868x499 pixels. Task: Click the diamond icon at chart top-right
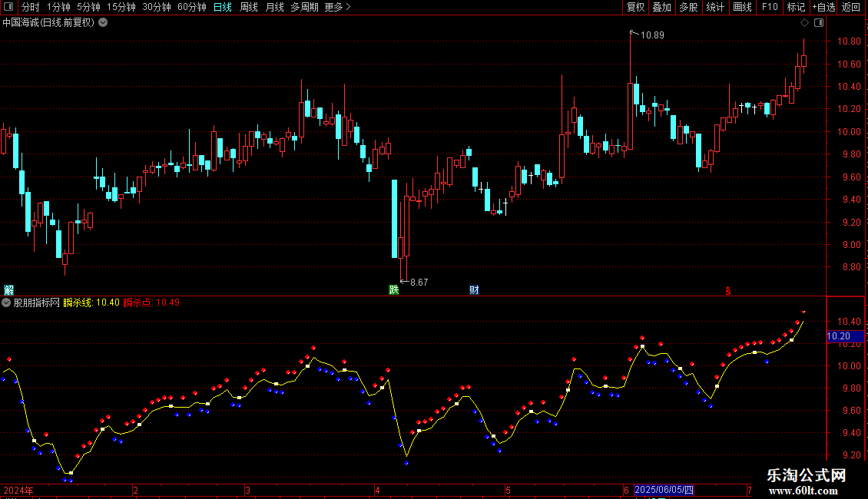[x=805, y=23]
